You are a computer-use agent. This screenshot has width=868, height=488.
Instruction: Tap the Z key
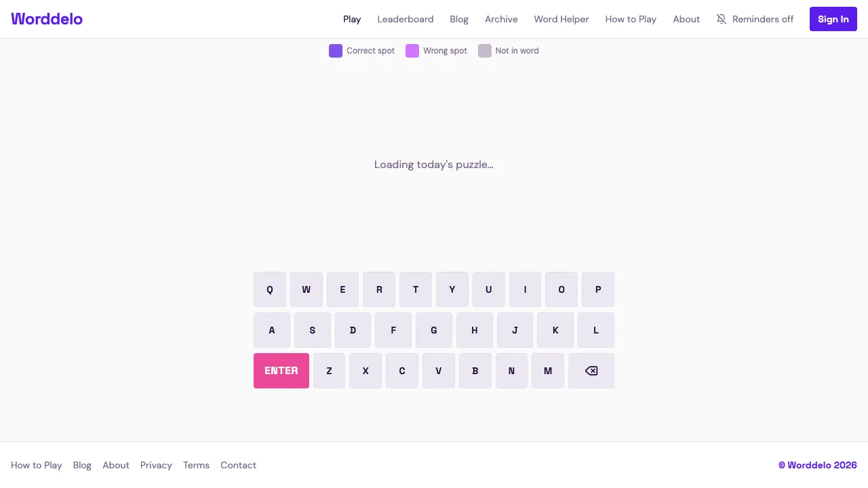pyautogui.click(x=329, y=371)
